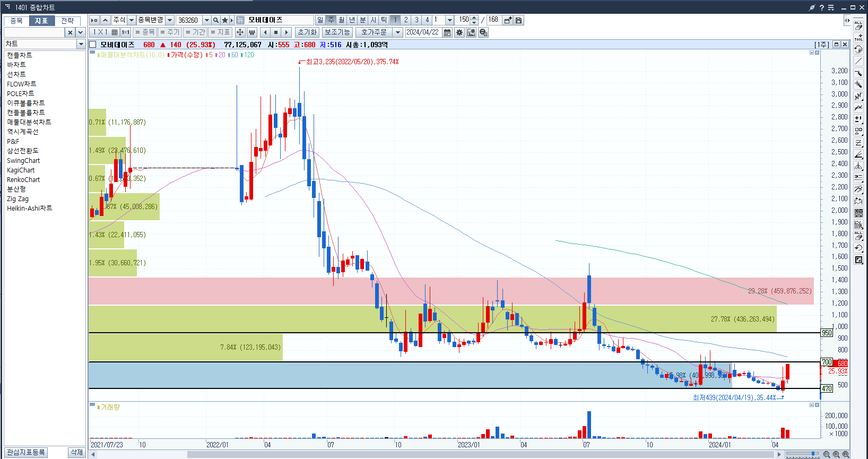Select the Z-pattern line tool
The image size is (868, 459).
coord(858,143)
